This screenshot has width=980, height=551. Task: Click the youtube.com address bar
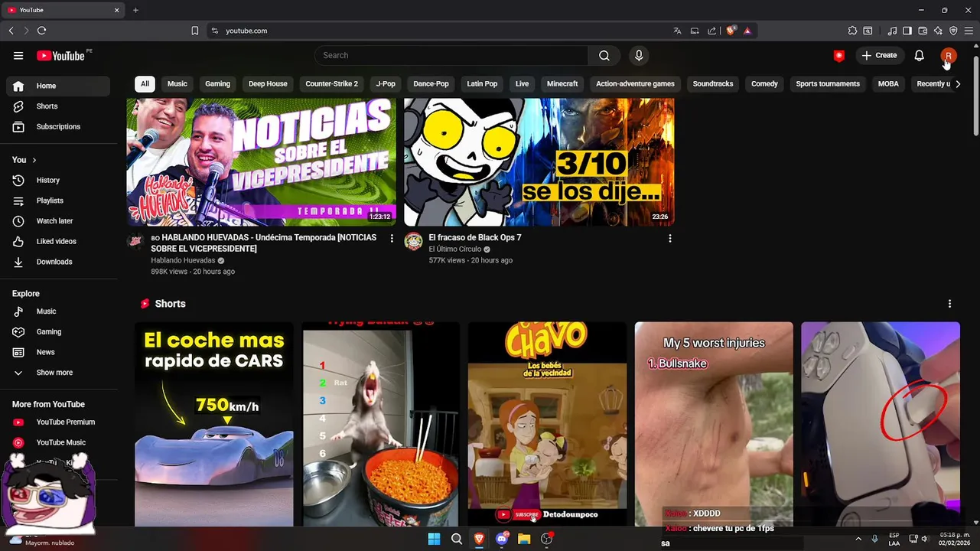(x=444, y=31)
